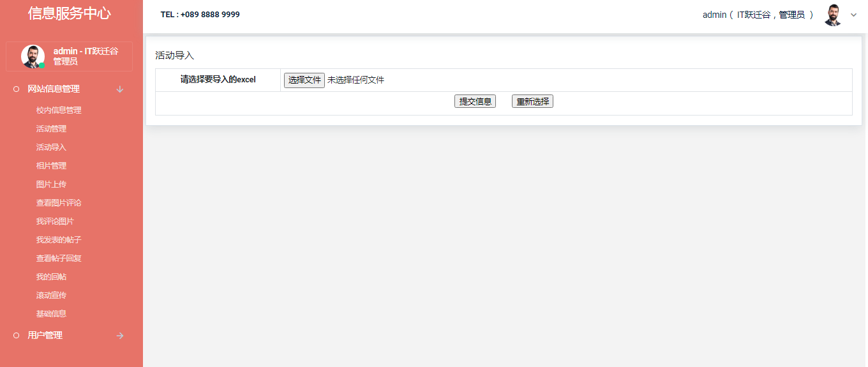This screenshot has width=868, height=367.
Task: Open 用户管理 menu
Action: click(x=45, y=335)
